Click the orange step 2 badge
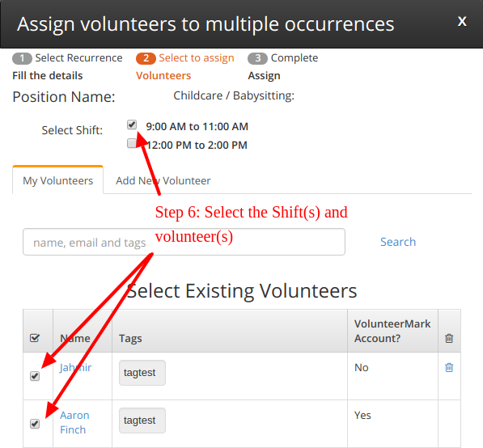This screenshot has height=448, width=483. (146, 58)
